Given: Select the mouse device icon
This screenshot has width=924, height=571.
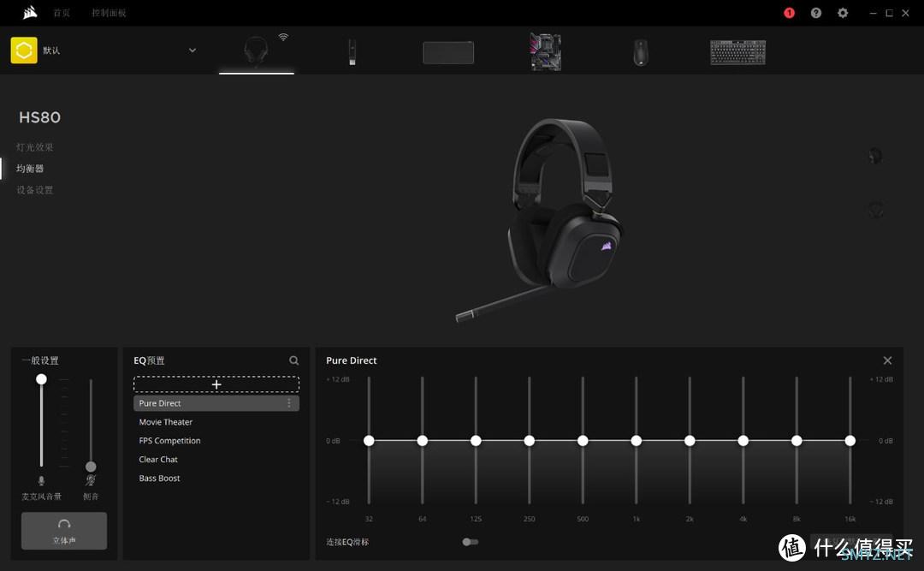Looking at the screenshot, I should [641, 52].
